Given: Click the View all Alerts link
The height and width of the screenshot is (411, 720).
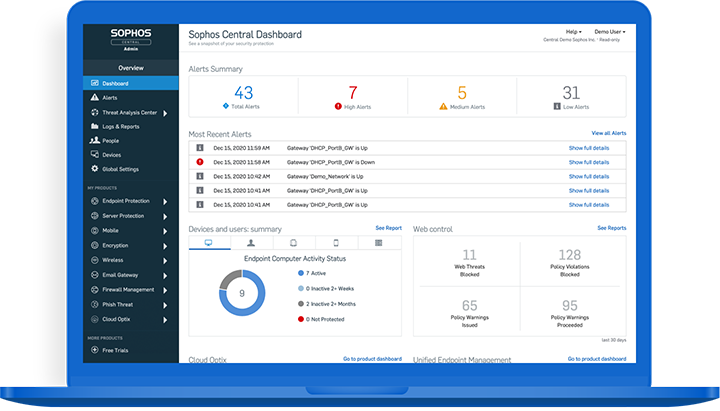Looking at the screenshot, I should [608, 133].
